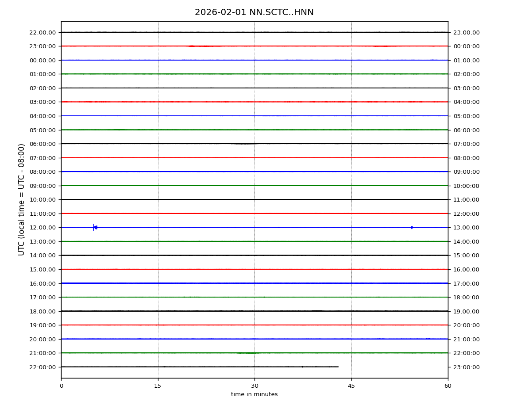Click the large blue seismic spike on 12:00:00 trace

point(94,227)
